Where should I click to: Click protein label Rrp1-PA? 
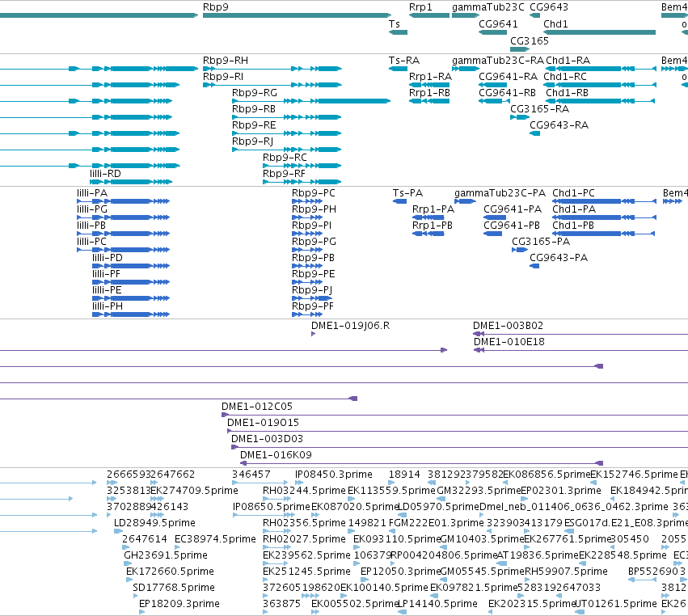tap(433, 209)
